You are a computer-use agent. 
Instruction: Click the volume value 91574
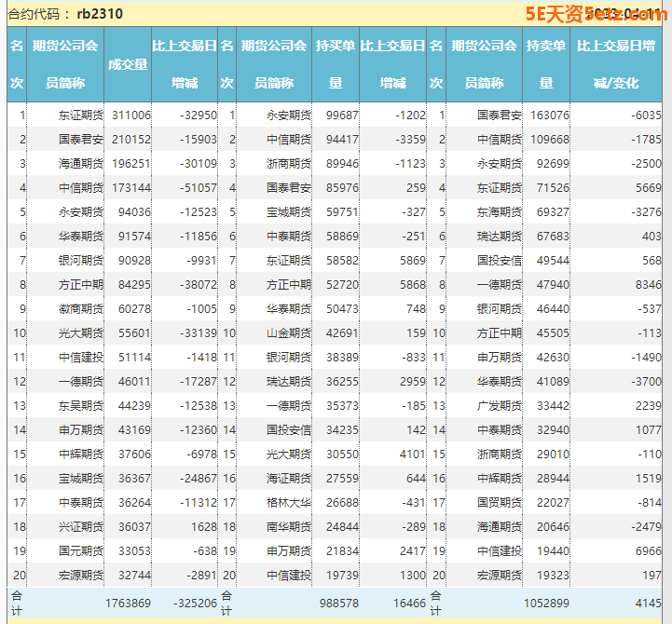tap(134, 236)
